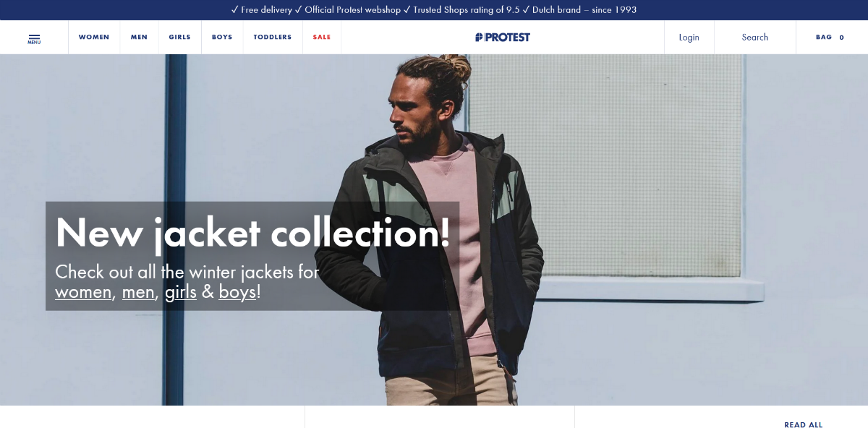
Task: Select Men in the navigation bar
Action: (x=139, y=37)
